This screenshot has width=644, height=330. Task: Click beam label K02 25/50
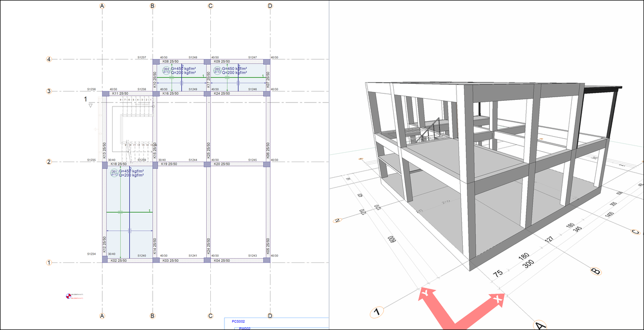pyautogui.click(x=120, y=260)
